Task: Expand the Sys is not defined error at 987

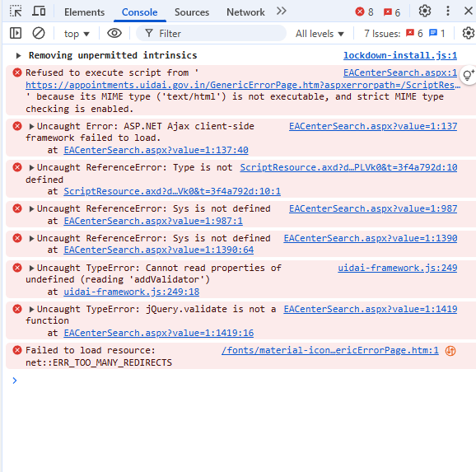Action: coord(31,209)
